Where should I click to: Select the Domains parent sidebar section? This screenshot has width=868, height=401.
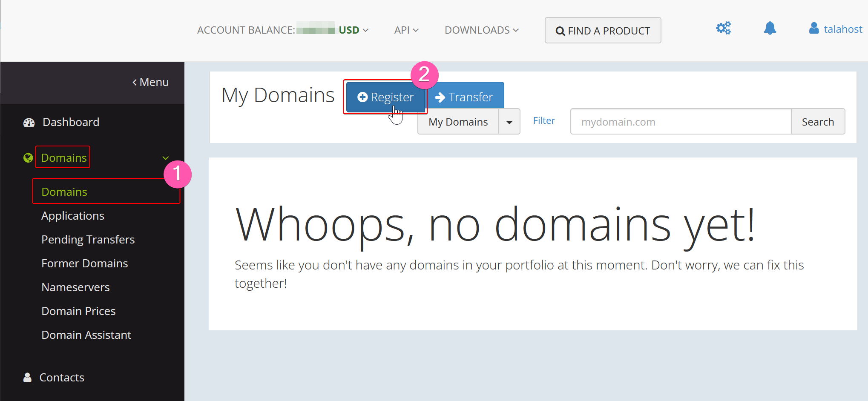(x=64, y=158)
